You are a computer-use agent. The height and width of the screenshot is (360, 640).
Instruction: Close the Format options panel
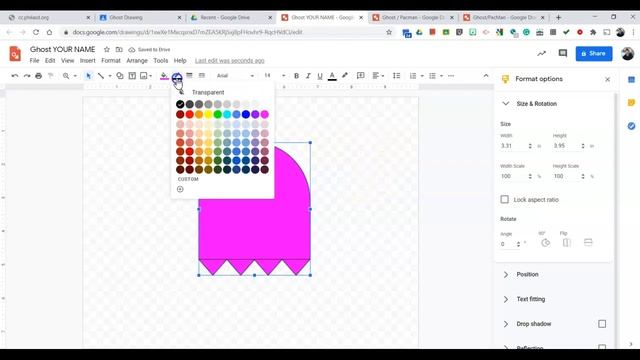pos(607,79)
